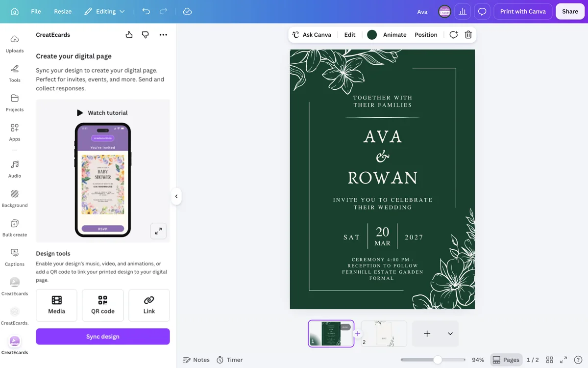Open Audio in the sidebar
The image size is (588, 368).
click(x=15, y=169)
